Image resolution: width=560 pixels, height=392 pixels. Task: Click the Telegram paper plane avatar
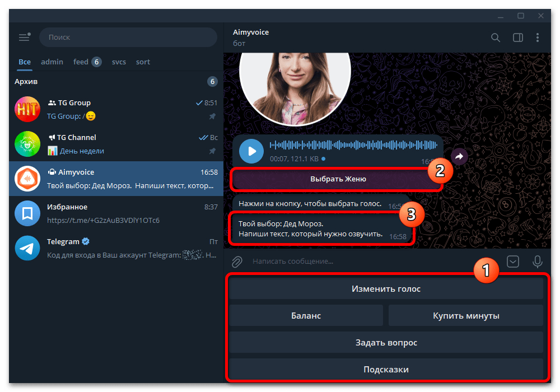click(27, 248)
